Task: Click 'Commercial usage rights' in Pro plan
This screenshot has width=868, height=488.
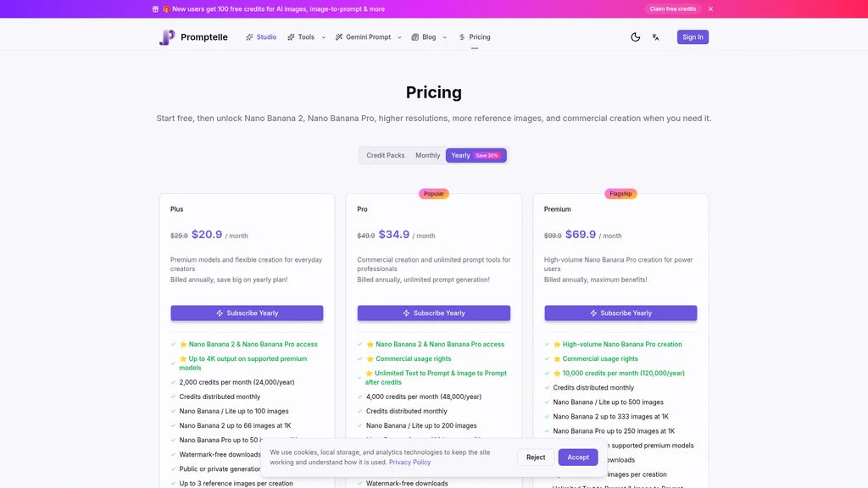Action: click(414, 358)
